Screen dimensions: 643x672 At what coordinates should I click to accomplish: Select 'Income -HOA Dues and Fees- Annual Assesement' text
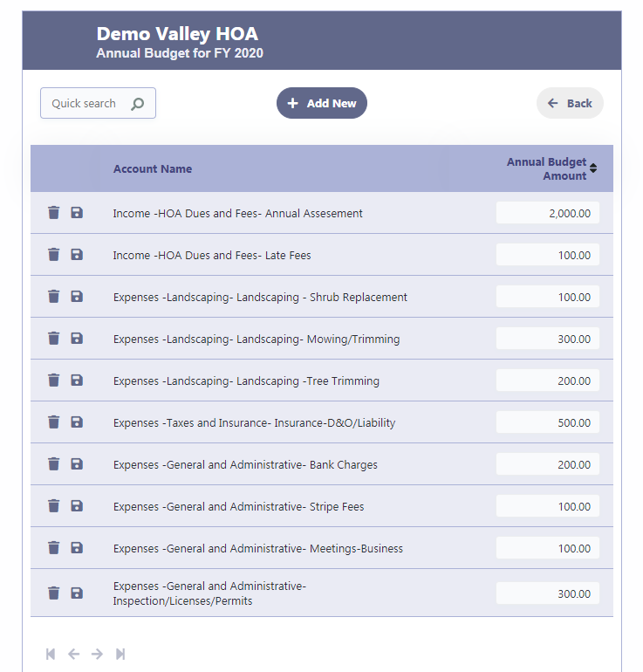pyautogui.click(x=238, y=214)
